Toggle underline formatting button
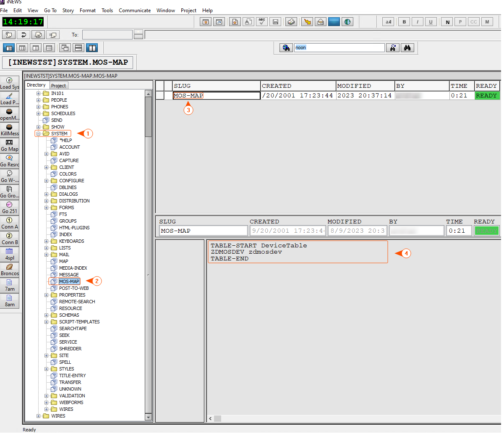Screen dimensions: 504x436 431,22
